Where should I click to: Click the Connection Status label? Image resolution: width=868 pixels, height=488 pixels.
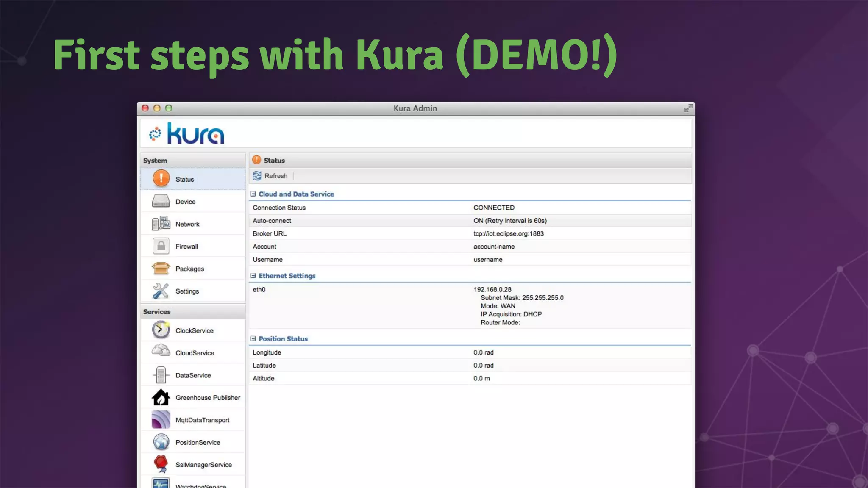pos(279,208)
